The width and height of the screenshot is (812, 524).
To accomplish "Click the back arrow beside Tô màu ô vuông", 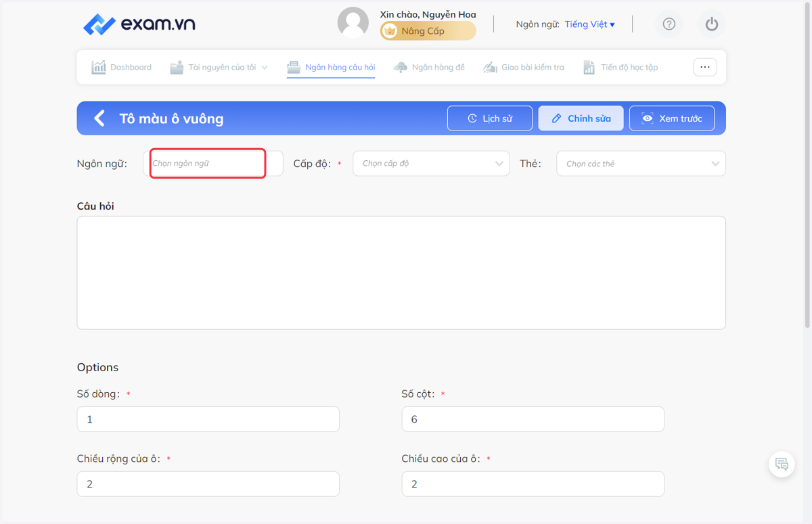I will pyautogui.click(x=99, y=118).
